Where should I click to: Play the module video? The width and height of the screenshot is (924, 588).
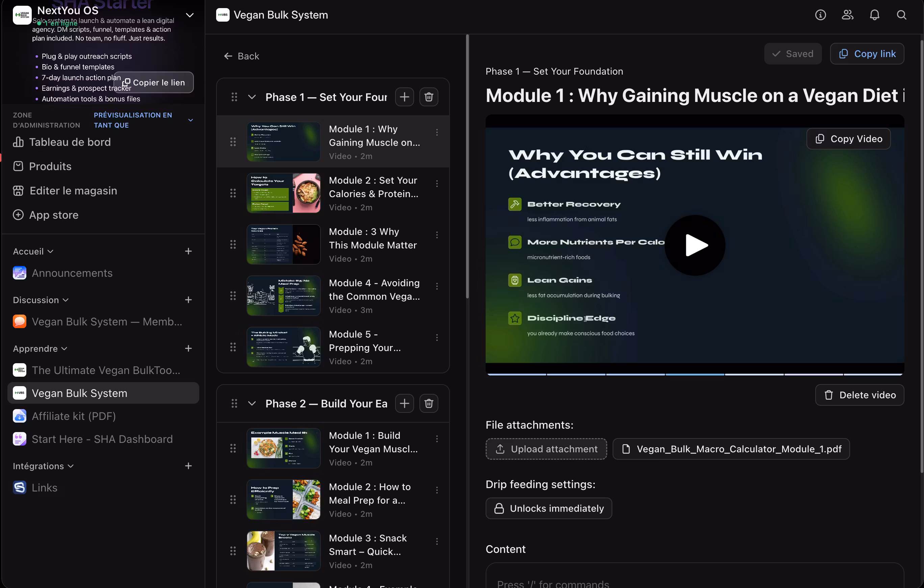pyautogui.click(x=695, y=245)
